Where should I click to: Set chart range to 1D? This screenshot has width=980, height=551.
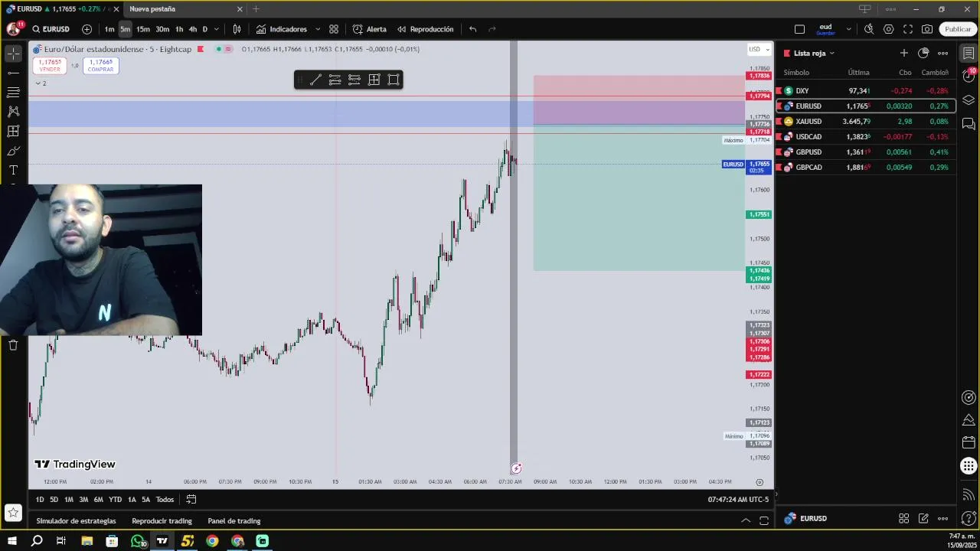tap(40, 499)
